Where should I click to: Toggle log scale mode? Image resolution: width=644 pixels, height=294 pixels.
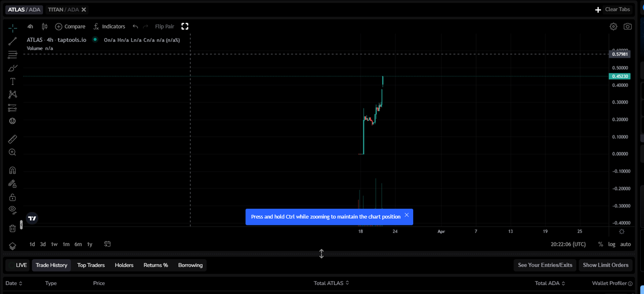click(x=612, y=244)
